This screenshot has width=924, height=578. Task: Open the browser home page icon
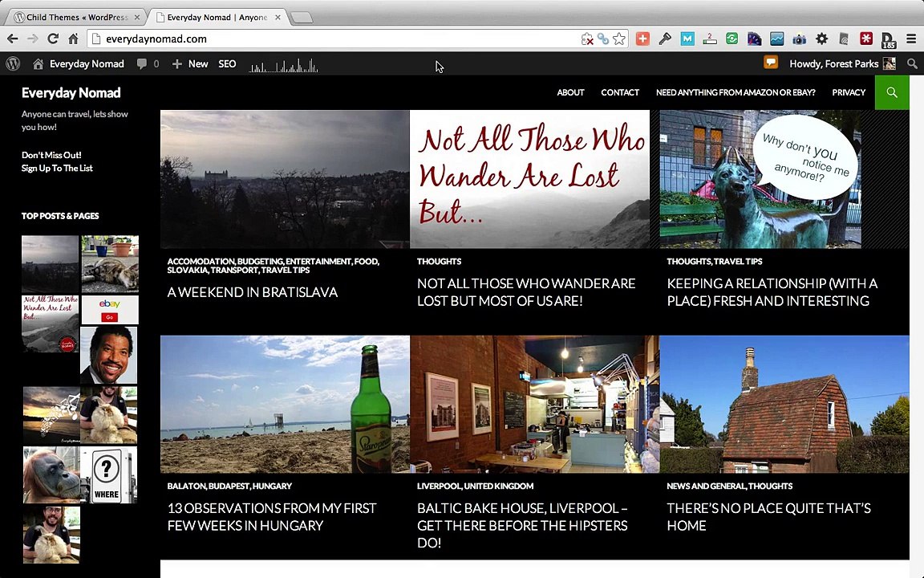(x=73, y=39)
